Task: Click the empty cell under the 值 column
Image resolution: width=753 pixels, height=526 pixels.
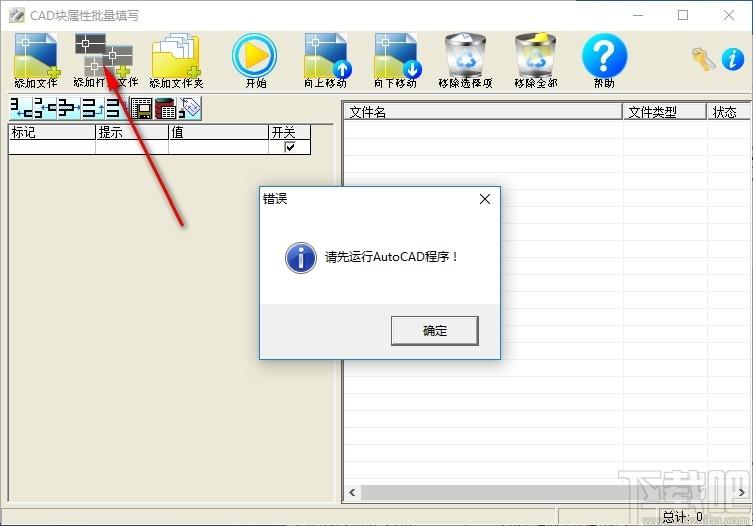Action: click(x=219, y=147)
